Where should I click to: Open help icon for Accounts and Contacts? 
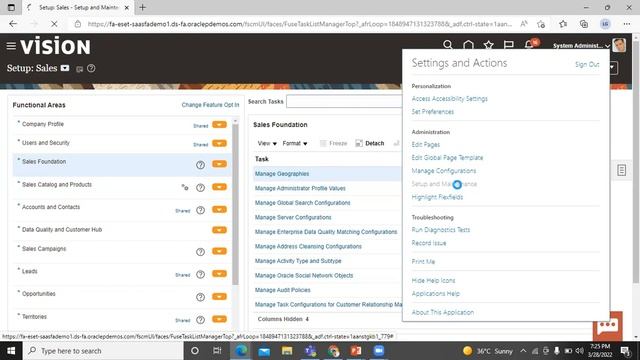tap(200, 210)
